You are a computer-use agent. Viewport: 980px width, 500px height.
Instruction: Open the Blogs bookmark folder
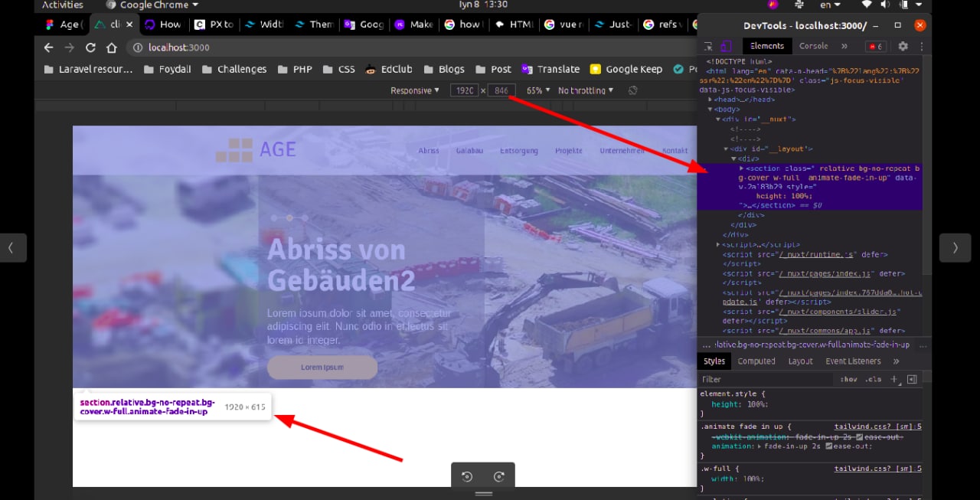point(443,69)
